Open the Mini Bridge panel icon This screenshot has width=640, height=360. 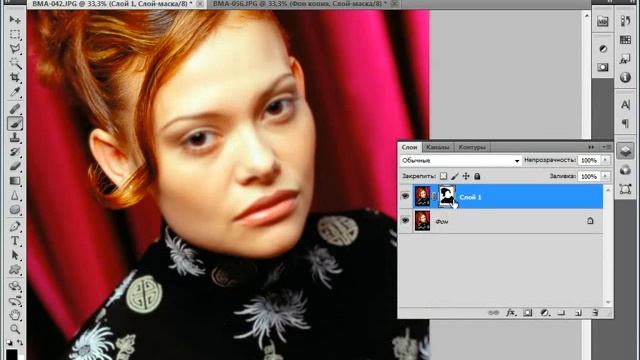603,22
